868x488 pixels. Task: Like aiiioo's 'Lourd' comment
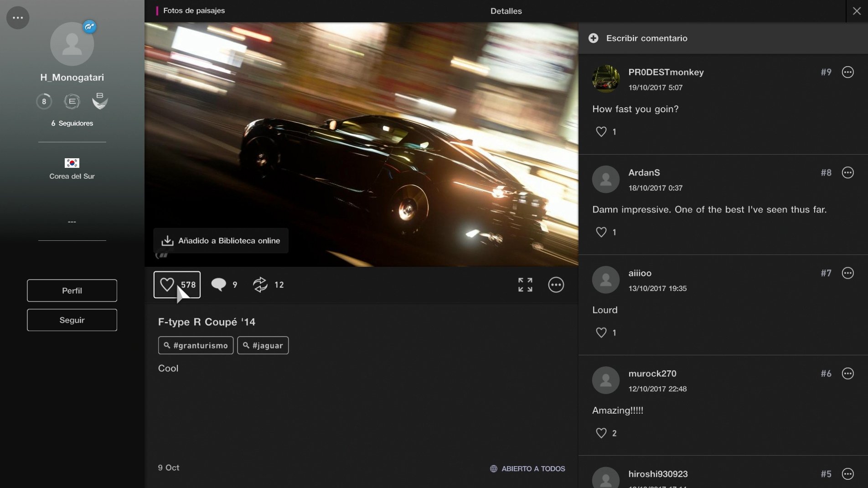coord(600,332)
